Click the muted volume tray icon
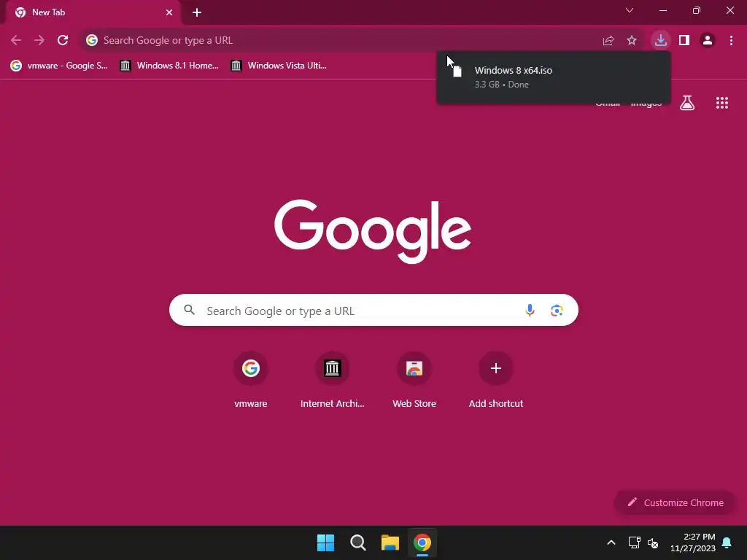 (653, 542)
